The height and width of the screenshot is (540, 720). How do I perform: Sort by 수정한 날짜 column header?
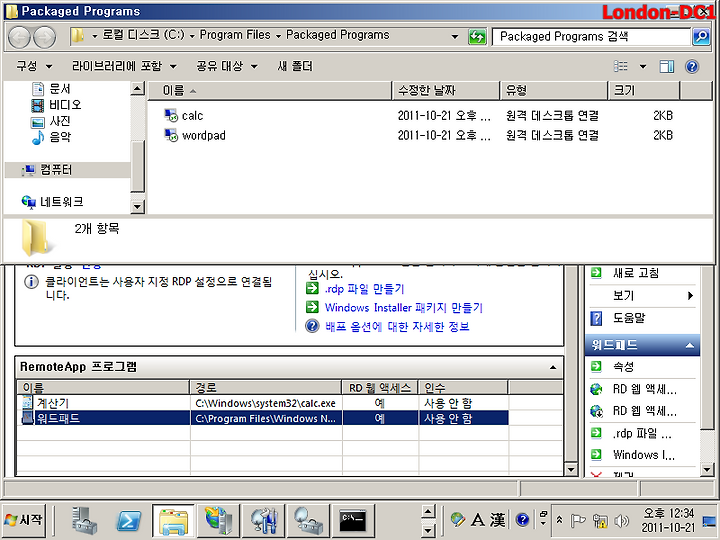coord(446,90)
